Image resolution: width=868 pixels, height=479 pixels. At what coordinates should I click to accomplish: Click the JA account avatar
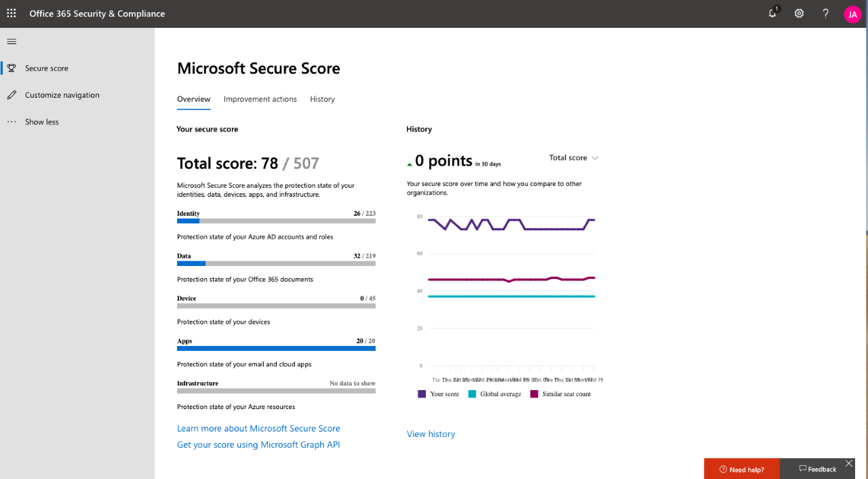(x=852, y=14)
